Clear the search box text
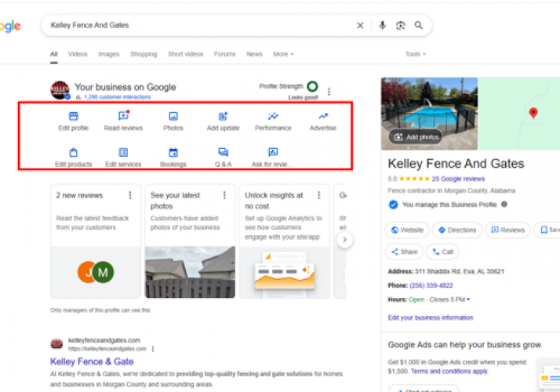 click(x=360, y=25)
